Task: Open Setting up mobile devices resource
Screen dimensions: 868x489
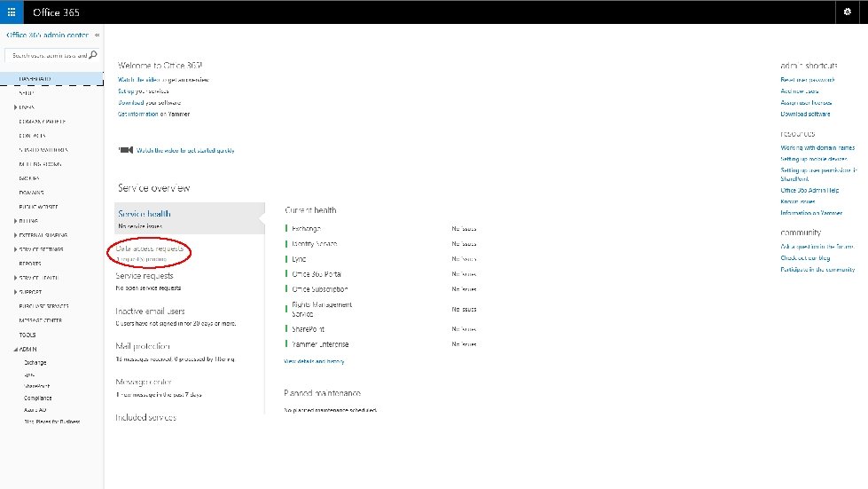Action: (814, 159)
